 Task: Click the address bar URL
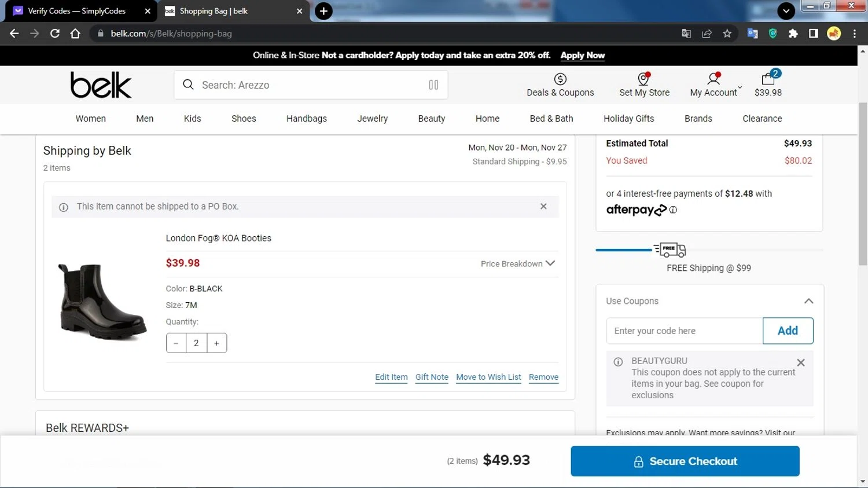pyautogui.click(x=171, y=34)
